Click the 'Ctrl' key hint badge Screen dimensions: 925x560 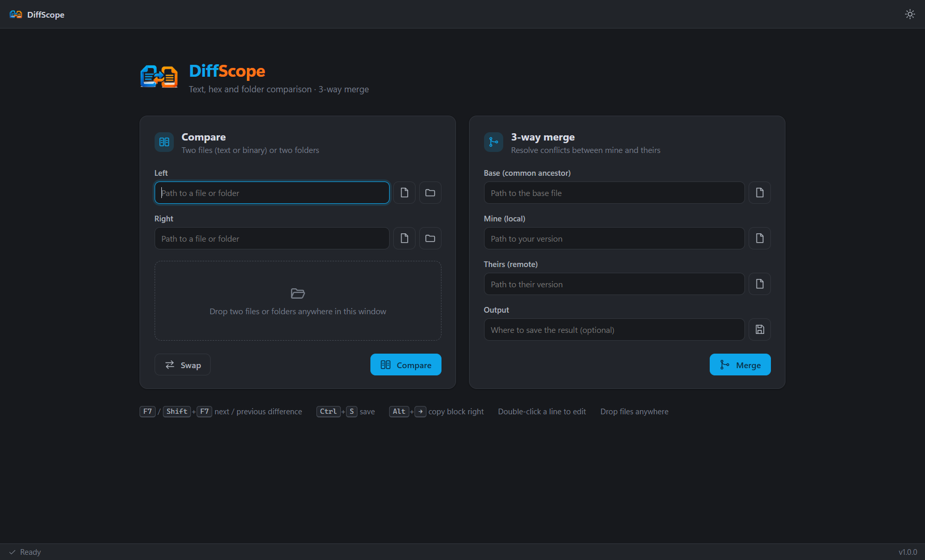tap(328, 412)
